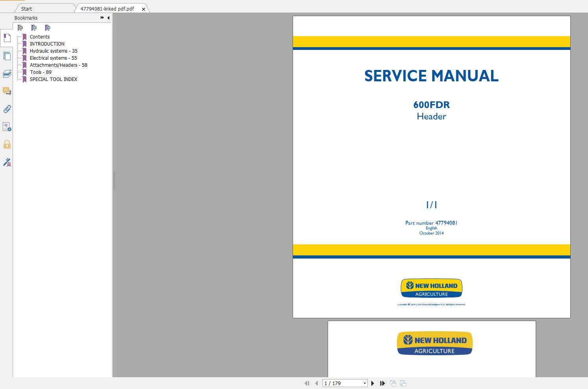Open the Comments panel icon
This screenshot has width=588, height=389.
tap(7, 91)
